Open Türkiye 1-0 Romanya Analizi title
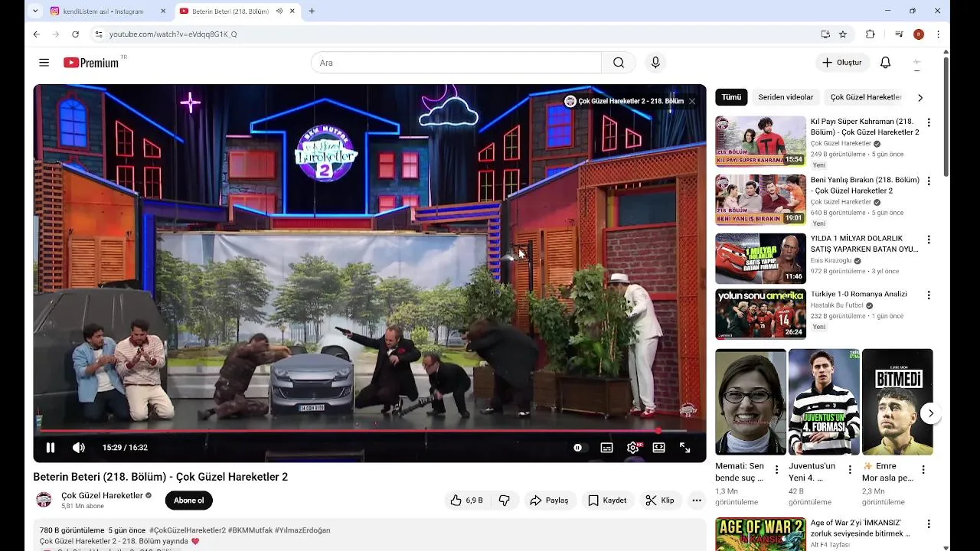 [x=858, y=294]
